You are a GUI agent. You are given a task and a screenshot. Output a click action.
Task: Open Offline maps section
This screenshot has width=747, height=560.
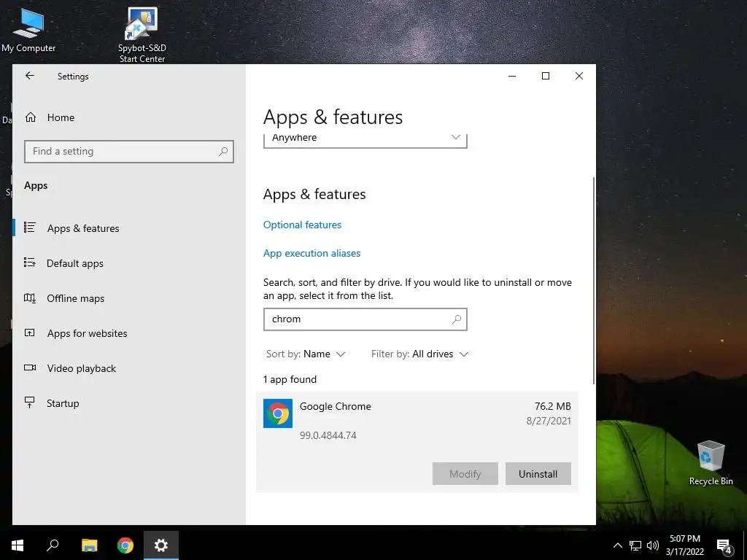click(x=128, y=298)
